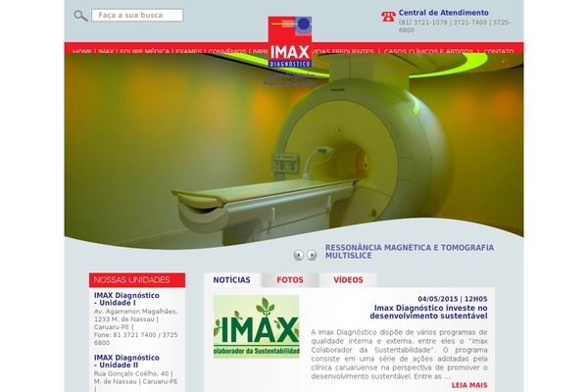Open EQUIPE MÉDICA menu item
This screenshot has height=392, width=588.
coord(144,51)
